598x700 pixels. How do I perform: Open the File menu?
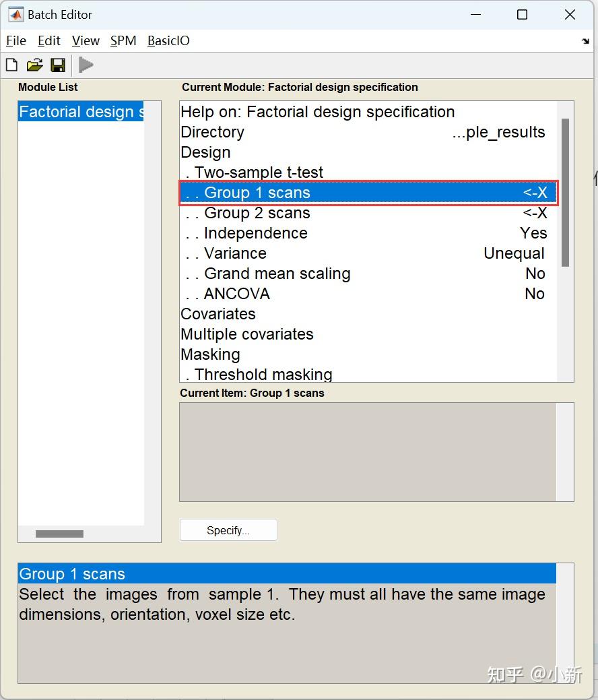click(16, 40)
